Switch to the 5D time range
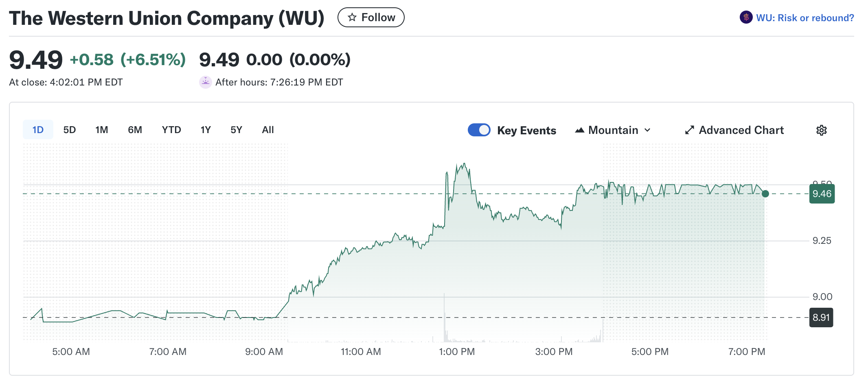 (x=70, y=130)
